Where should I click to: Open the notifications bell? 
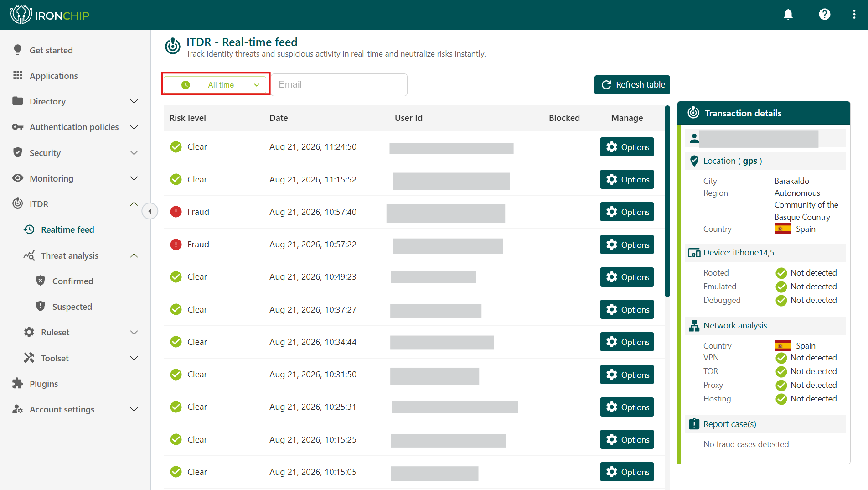pyautogui.click(x=788, y=15)
